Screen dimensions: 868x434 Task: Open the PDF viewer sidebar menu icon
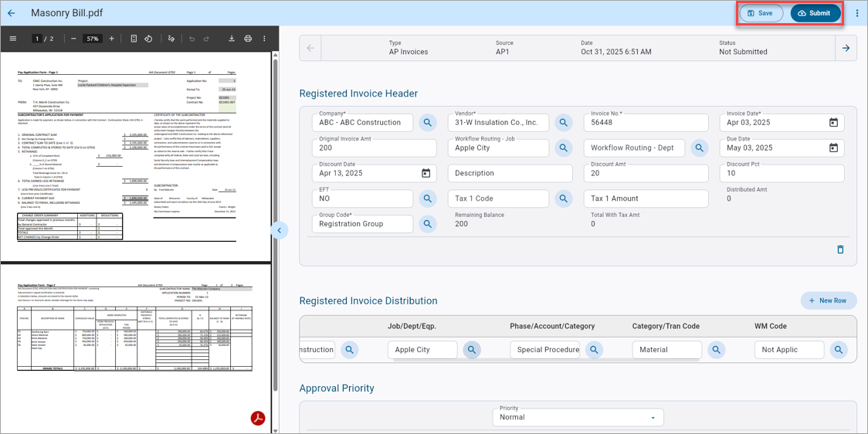13,39
